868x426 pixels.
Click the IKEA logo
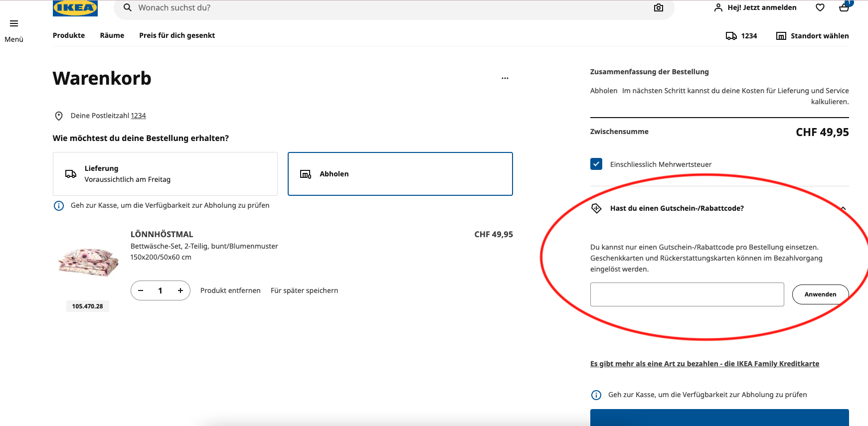click(75, 8)
